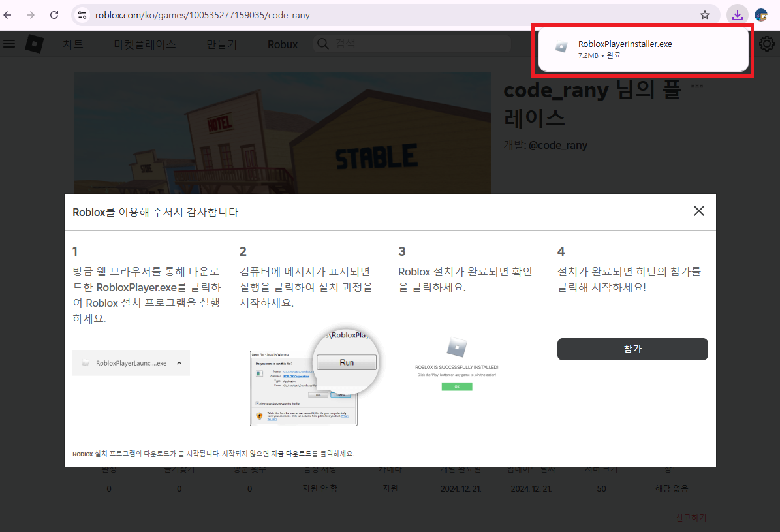Click the Roblox를 이용해 주셔서 감사합니다 heading
The height and width of the screenshot is (532, 780).
click(x=155, y=213)
